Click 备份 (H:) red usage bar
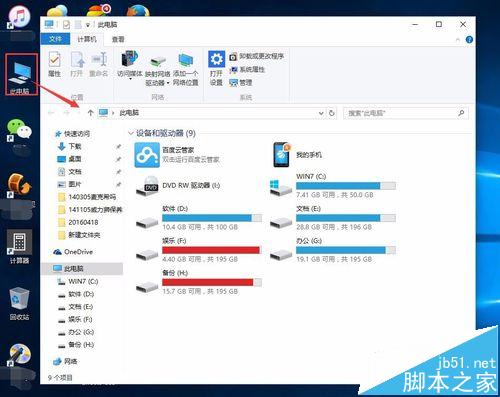 212,282
